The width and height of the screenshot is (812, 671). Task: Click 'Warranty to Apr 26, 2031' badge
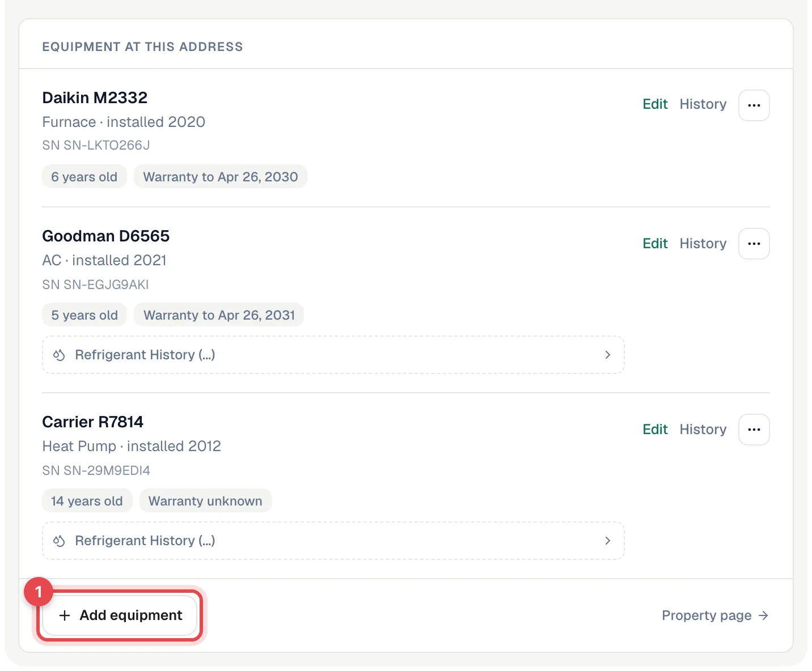pos(219,315)
